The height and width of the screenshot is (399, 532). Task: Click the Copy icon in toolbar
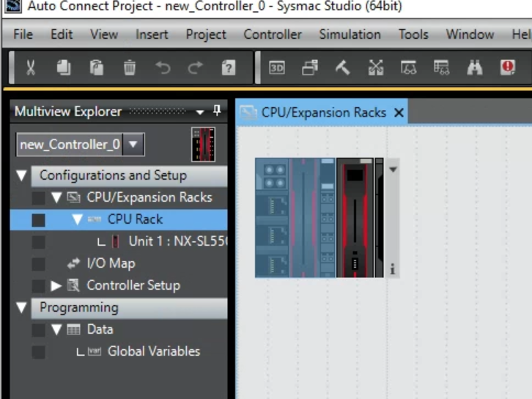(x=63, y=67)
